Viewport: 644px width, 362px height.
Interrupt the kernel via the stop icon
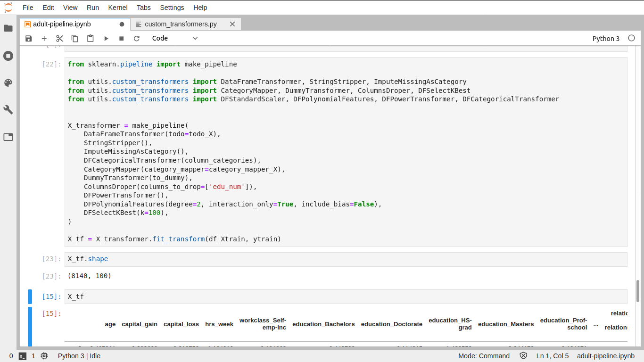121,38
